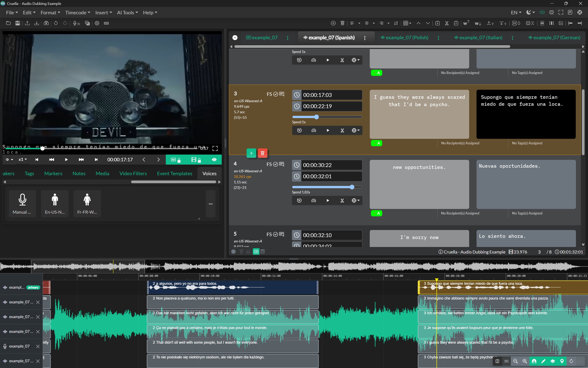Enable the timeline pencil edit tool

(543, 361)
